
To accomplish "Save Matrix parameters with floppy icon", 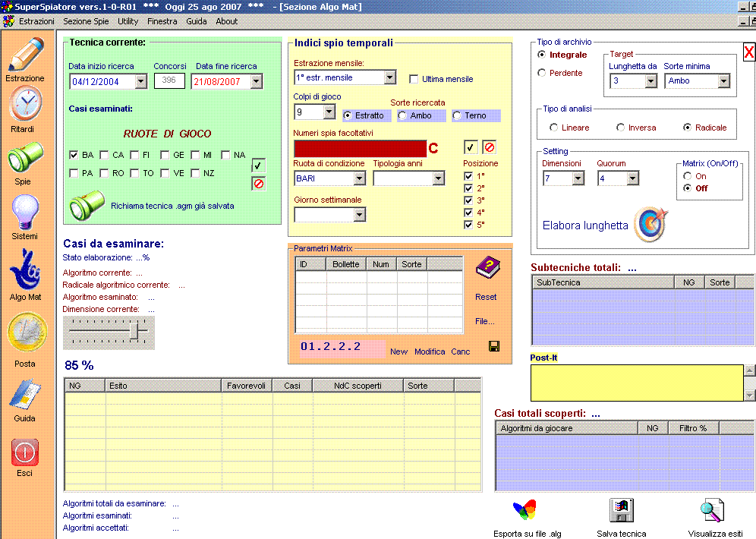I will click(493, 346).
